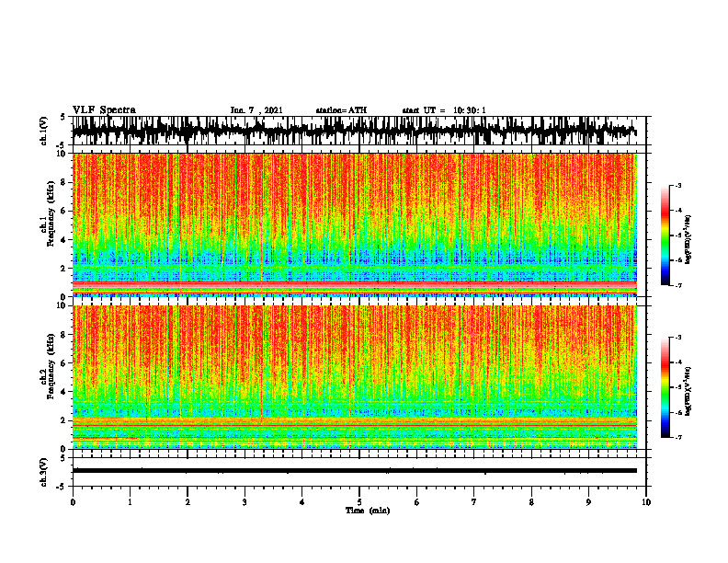The image size is (728, 563).
Task: Click the time axis tick label "1"
Action: (130, 502)
